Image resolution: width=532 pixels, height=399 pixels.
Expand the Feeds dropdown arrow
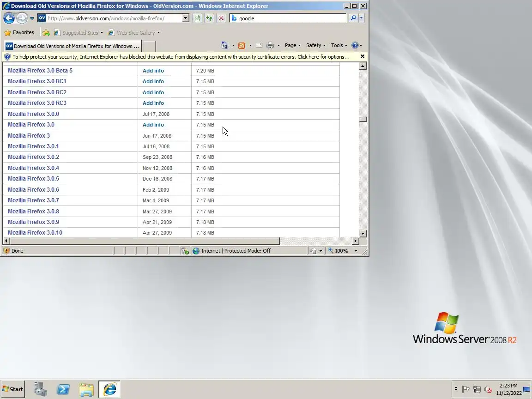[250, 45]
